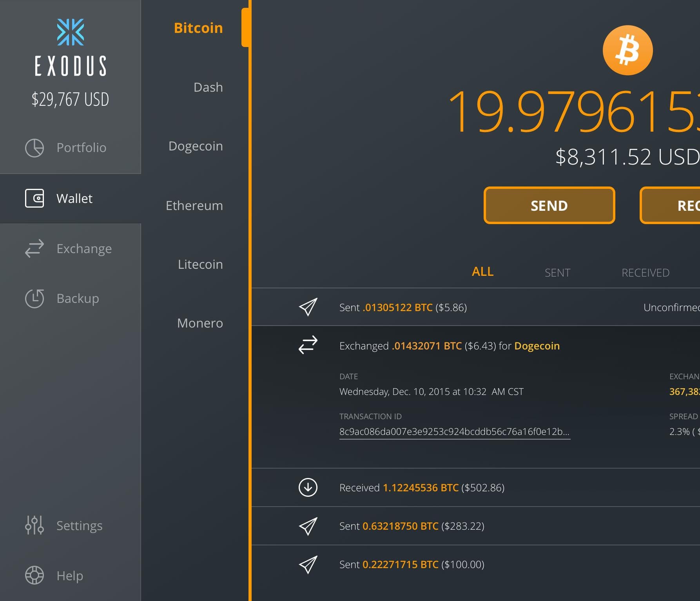The image size is (700, 601).
Task: Click the download arrow on the received transaction
Action: (308, 487)
